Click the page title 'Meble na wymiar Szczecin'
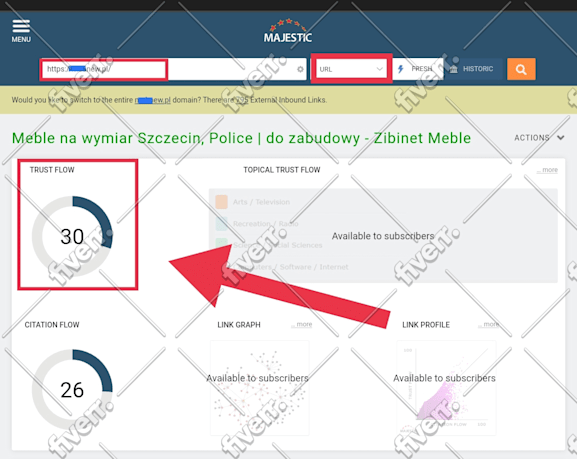577x459 pixels. pos(241,138)
